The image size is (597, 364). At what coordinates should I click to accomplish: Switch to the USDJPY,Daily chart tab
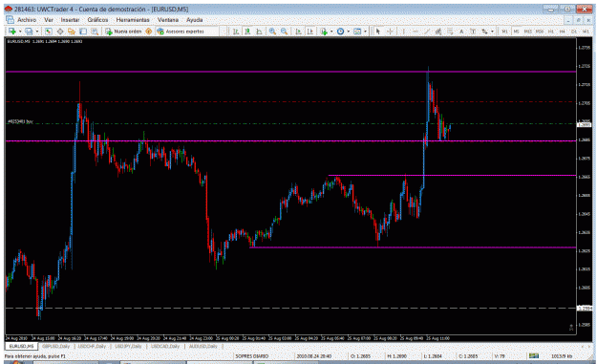tap(128, 346)
